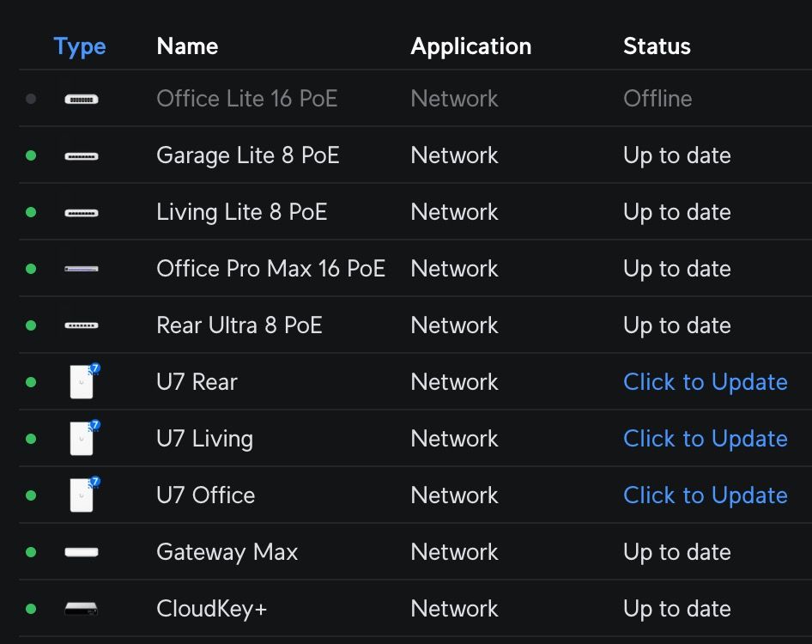Screen dimensions: 812x644
Task: Open the Gateway Max device name
Action: pos(227,552)
